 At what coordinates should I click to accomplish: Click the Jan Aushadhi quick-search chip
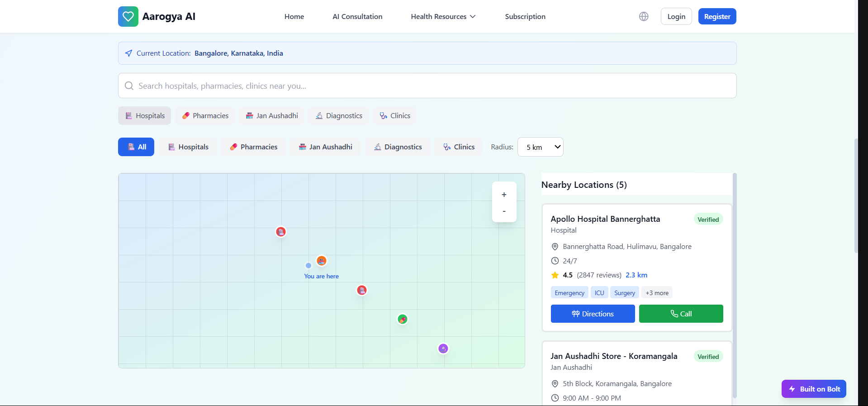(272, 115)
